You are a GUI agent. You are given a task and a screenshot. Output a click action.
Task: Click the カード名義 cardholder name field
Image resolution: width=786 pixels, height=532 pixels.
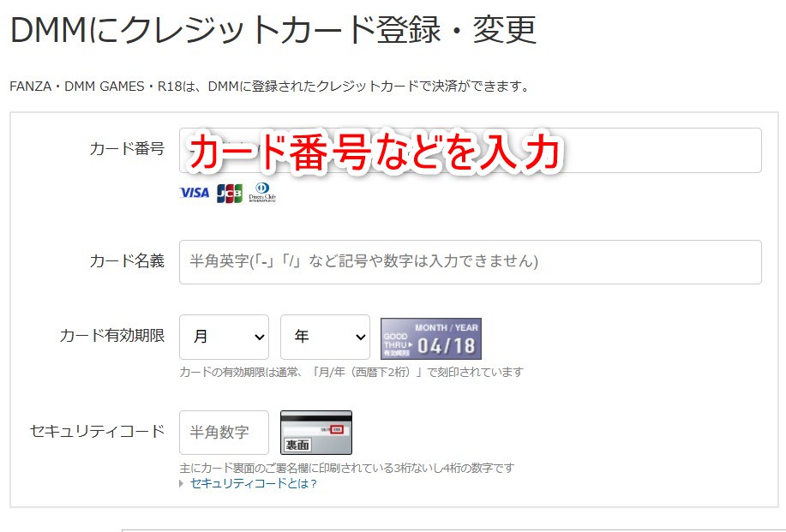(x=471, y=261)
